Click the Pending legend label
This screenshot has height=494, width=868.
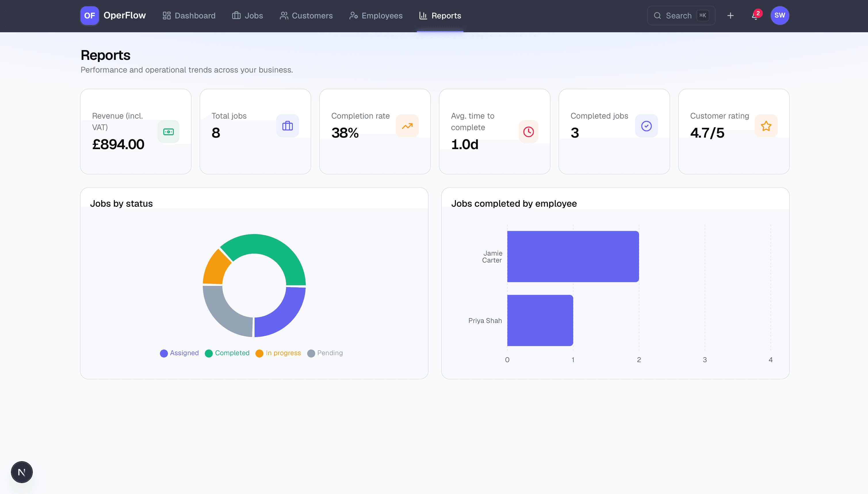tap(330, 353)
